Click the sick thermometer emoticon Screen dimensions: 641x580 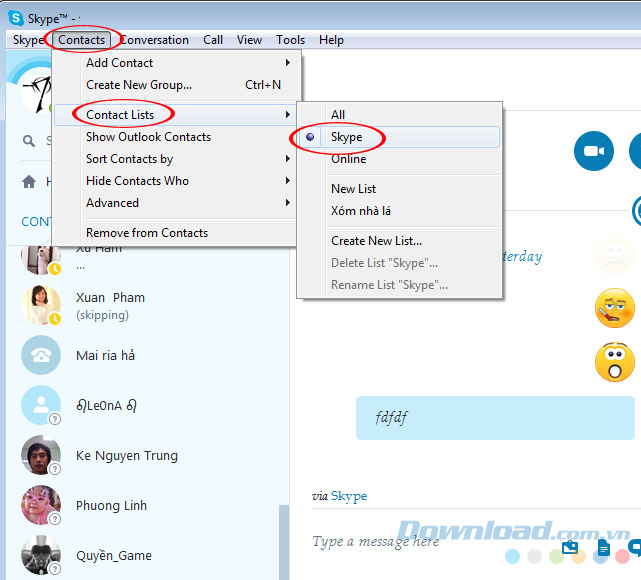[x=615, y=308]
